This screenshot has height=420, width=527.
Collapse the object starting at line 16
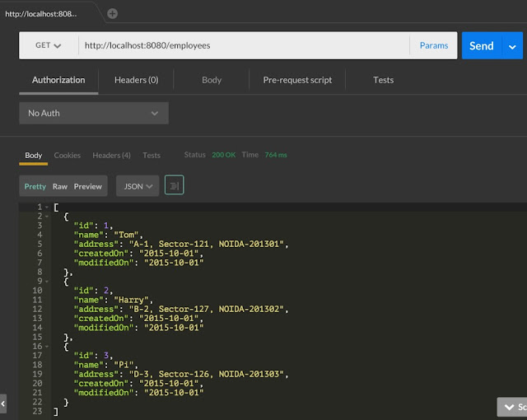(47, 347)
